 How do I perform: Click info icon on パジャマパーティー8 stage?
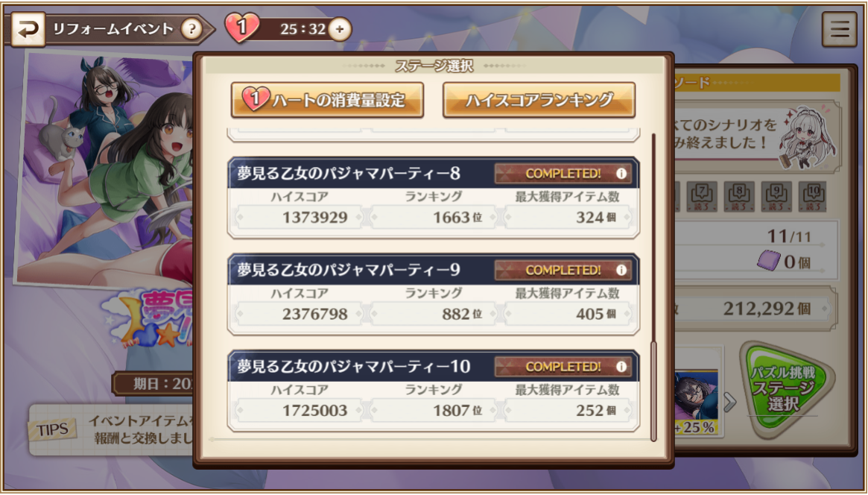point(621,174)
